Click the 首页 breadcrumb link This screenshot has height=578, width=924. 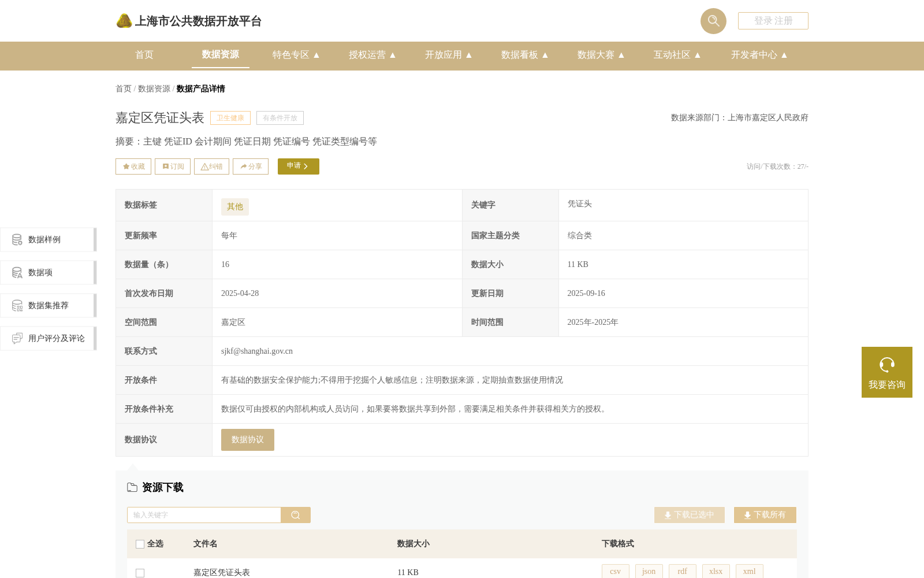pos(124,88)
